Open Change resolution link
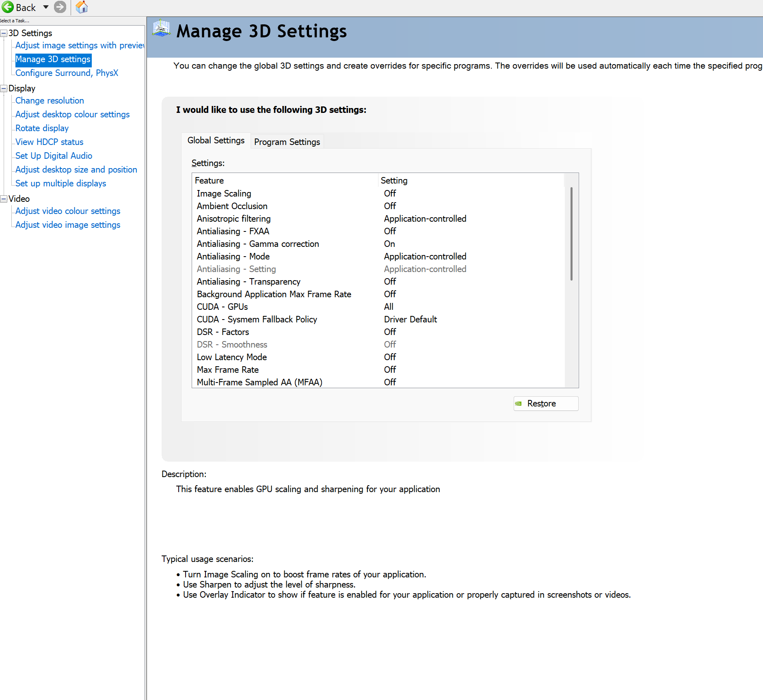The width and height of the screenshot is (763, 700). coord(50,101)
